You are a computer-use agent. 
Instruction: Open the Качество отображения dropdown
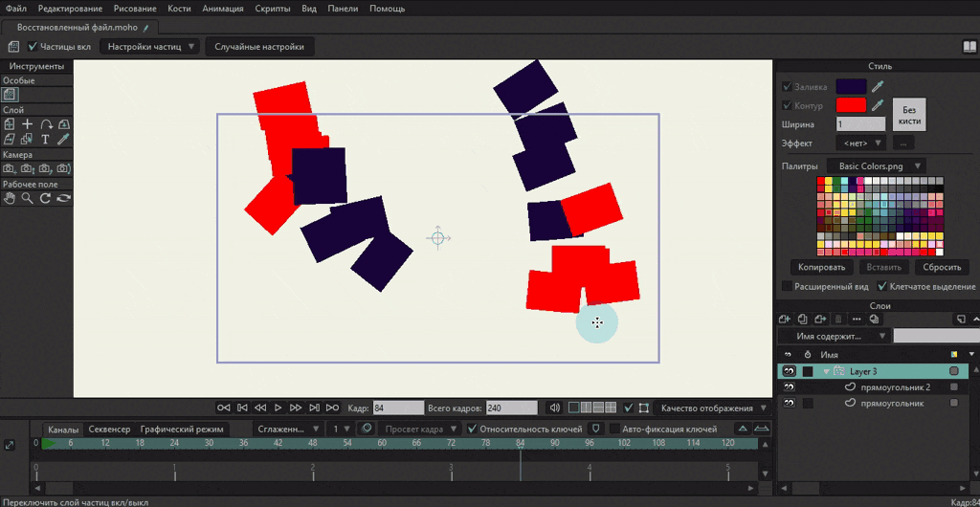coord(712,408)
